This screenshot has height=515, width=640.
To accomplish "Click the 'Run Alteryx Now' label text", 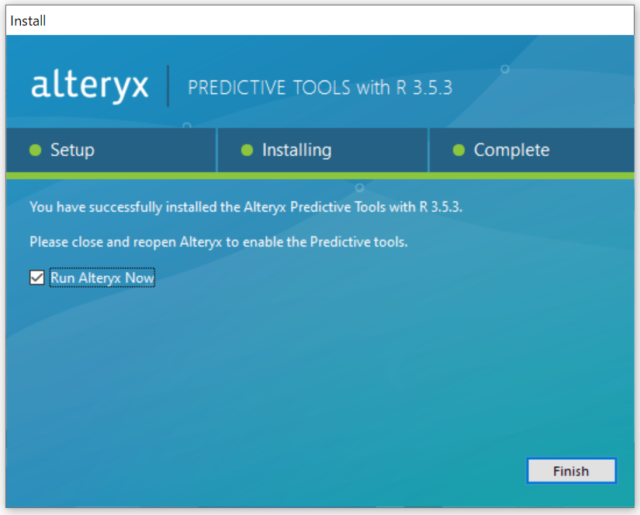I will tap(102, 278).
